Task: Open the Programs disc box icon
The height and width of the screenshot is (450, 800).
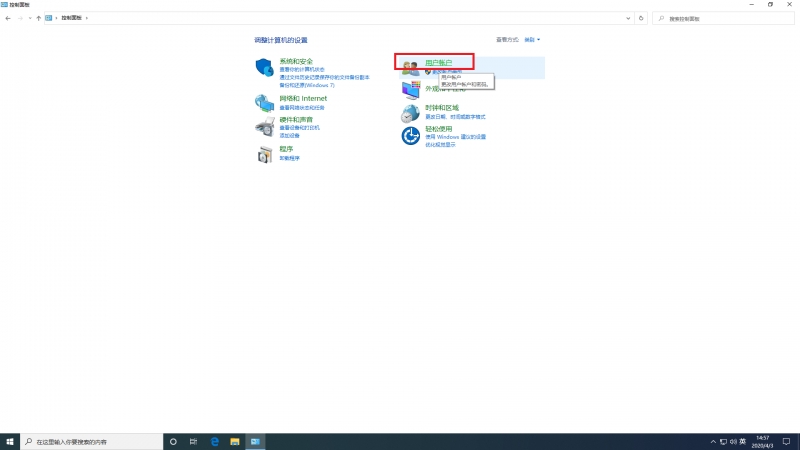Action: click(x=264, y=155)
